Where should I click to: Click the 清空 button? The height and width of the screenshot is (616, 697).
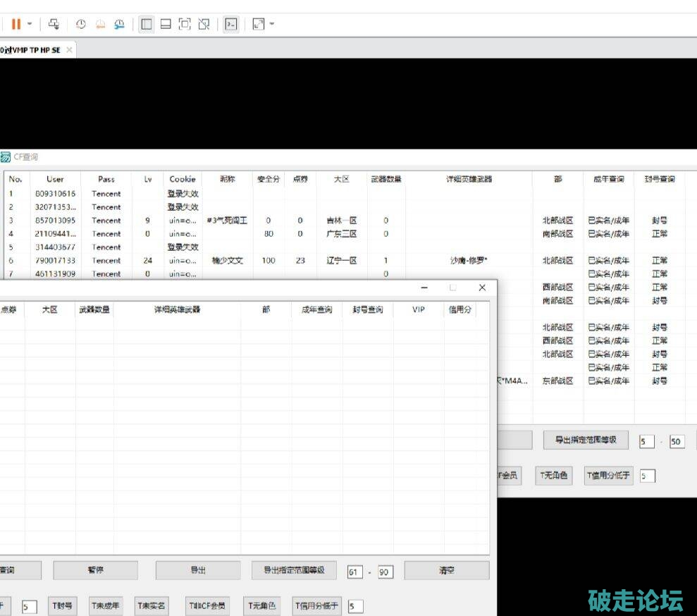pyautogui.click(x=446, y=570)
